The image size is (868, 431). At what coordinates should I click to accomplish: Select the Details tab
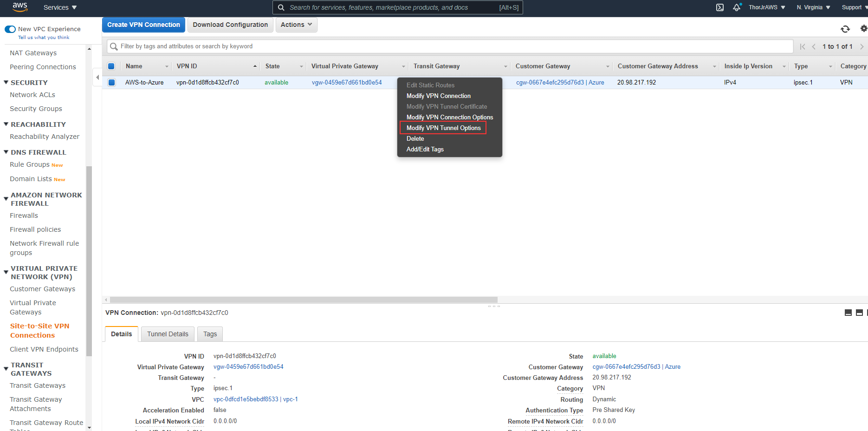click(122, 334)
